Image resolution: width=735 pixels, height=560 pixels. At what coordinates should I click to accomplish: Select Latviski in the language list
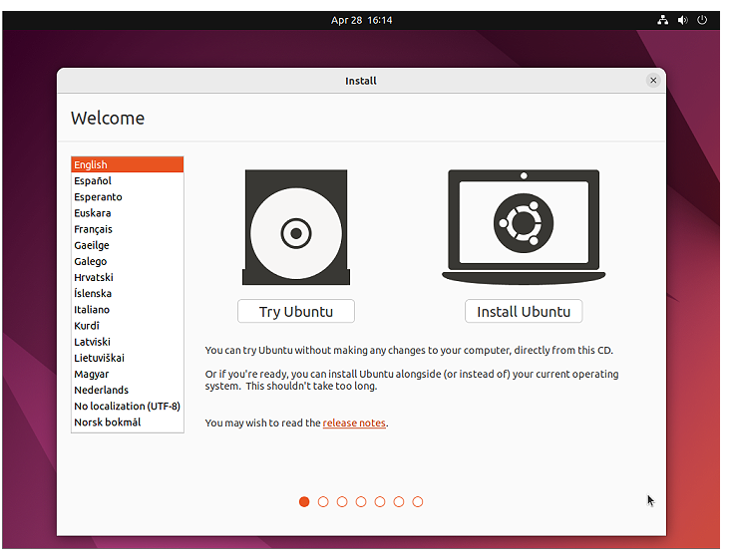pyautogui.click(x=128, y=342)
